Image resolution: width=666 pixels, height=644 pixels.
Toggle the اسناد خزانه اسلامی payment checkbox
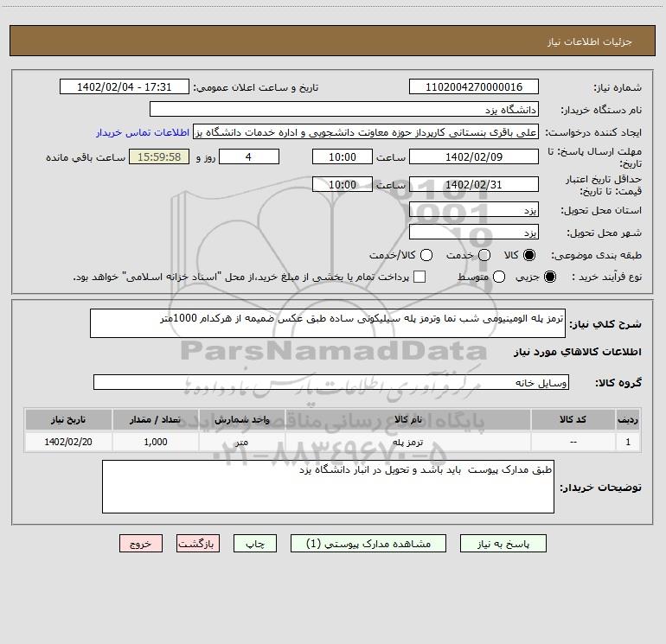pos(419,277)
